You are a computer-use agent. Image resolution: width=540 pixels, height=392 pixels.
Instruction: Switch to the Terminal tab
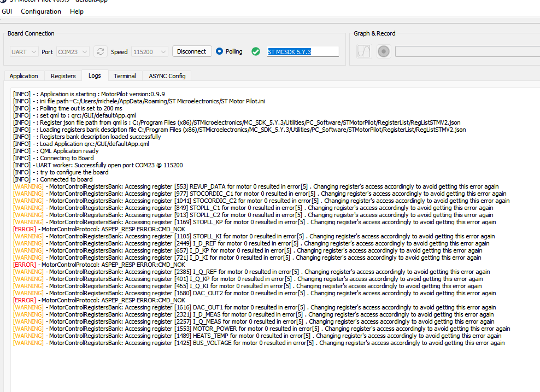click(x=125, y=76)
